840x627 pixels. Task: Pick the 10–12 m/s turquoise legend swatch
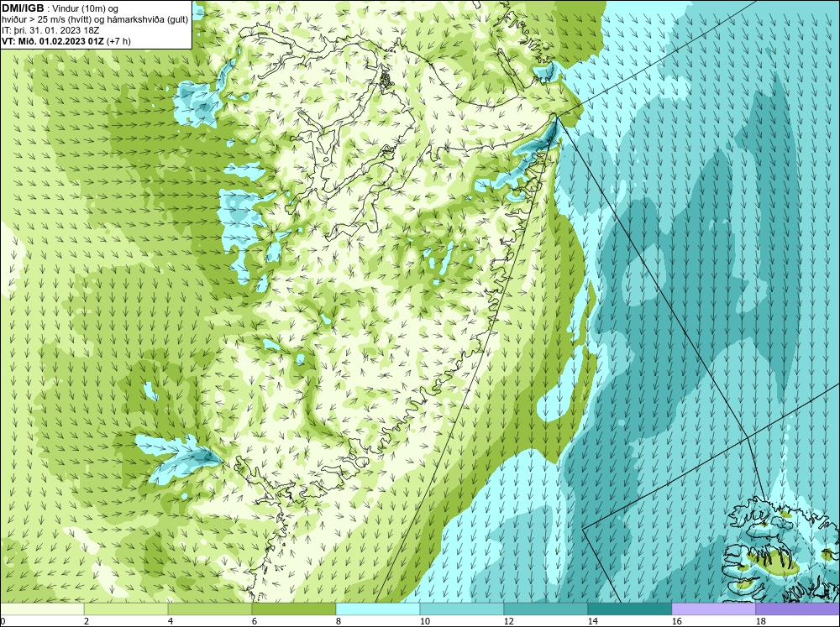click(x=462, y=609)
